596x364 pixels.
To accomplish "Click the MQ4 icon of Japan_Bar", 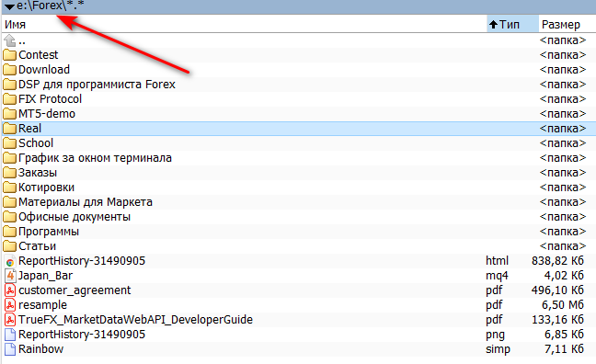I will pyautogui.click(x=10, y=276).
